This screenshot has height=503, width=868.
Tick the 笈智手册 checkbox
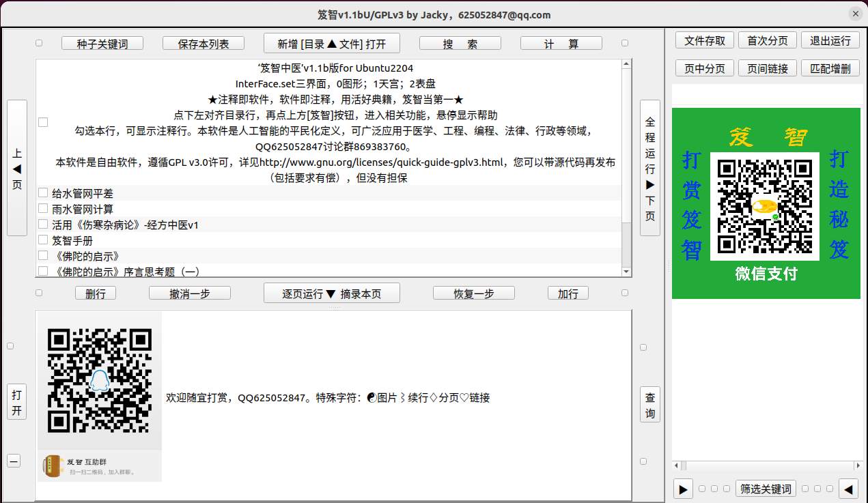(x=43, y=240)
